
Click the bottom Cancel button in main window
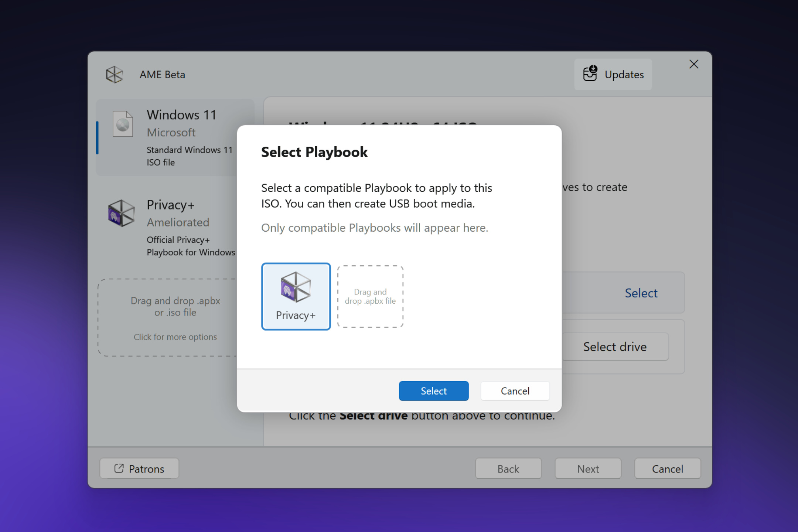click(x=667, y=468)
